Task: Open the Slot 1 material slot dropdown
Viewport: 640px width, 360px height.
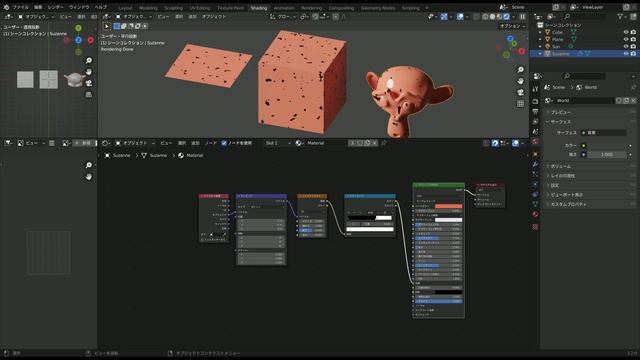Action: (278, 143)
